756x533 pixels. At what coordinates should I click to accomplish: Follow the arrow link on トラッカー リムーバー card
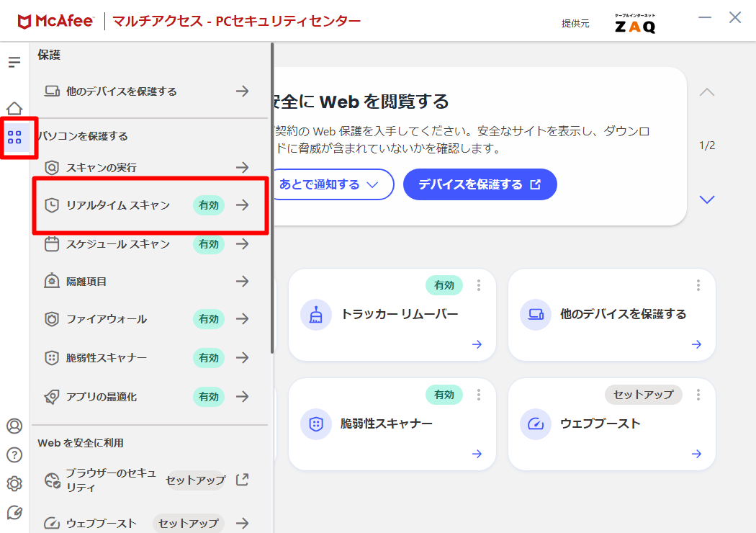point(477,344)
